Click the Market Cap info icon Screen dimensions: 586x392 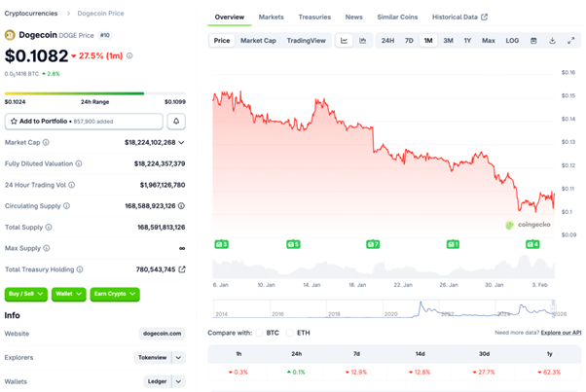tap(45, 142)
